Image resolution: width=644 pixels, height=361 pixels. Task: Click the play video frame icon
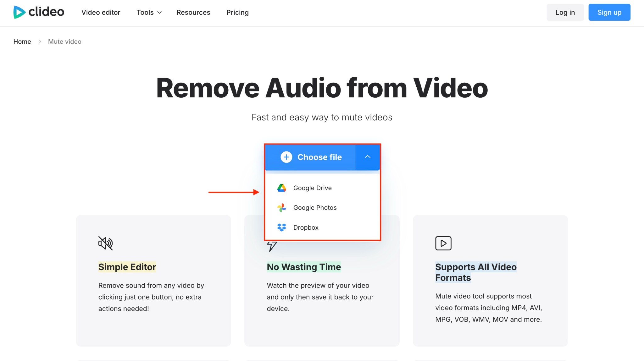coord(443,243)
